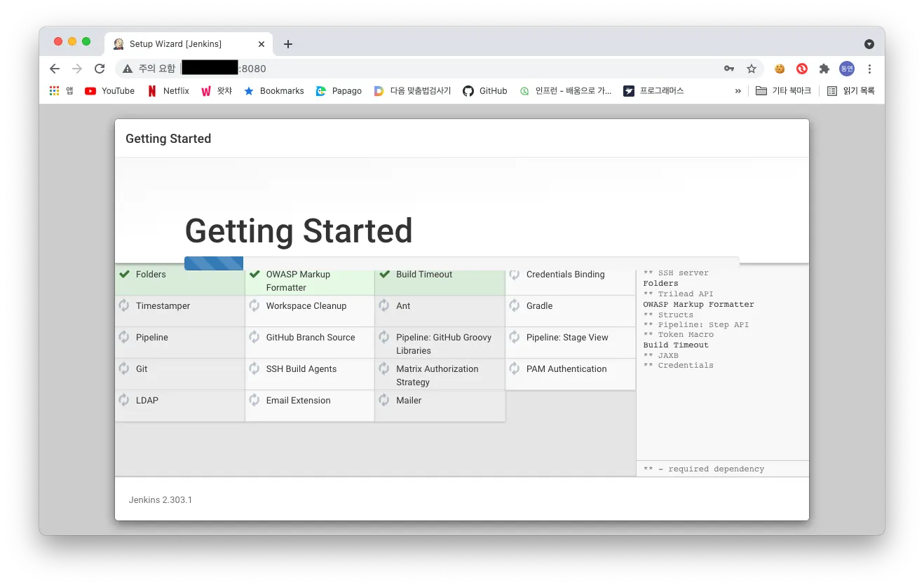
Task: Open the 읽기 목록 reading list
Action: pos(850,91)
